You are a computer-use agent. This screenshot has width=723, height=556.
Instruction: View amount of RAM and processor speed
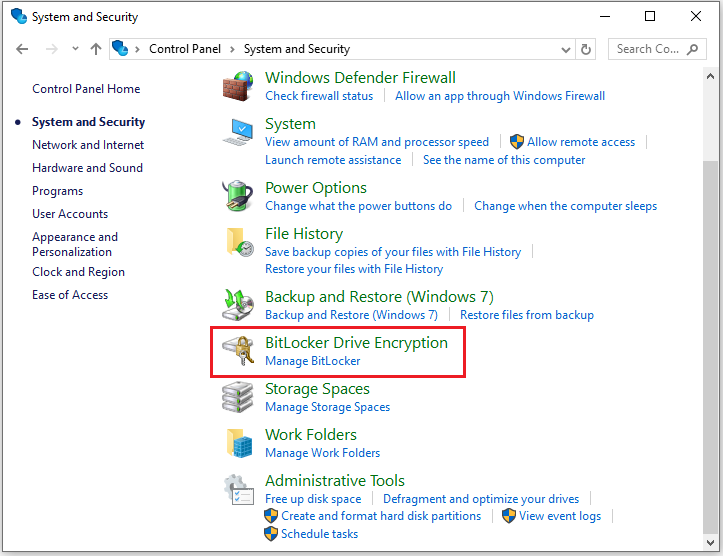click(377, 142)
